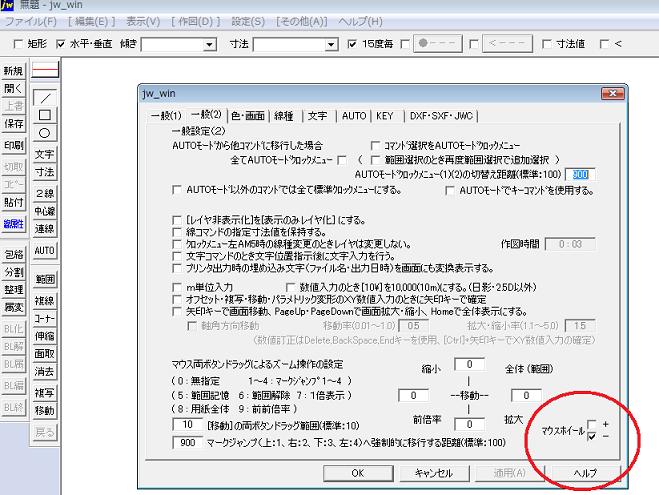
Task: Choose the 複線 offset line tool
Action: pos(45,300)
